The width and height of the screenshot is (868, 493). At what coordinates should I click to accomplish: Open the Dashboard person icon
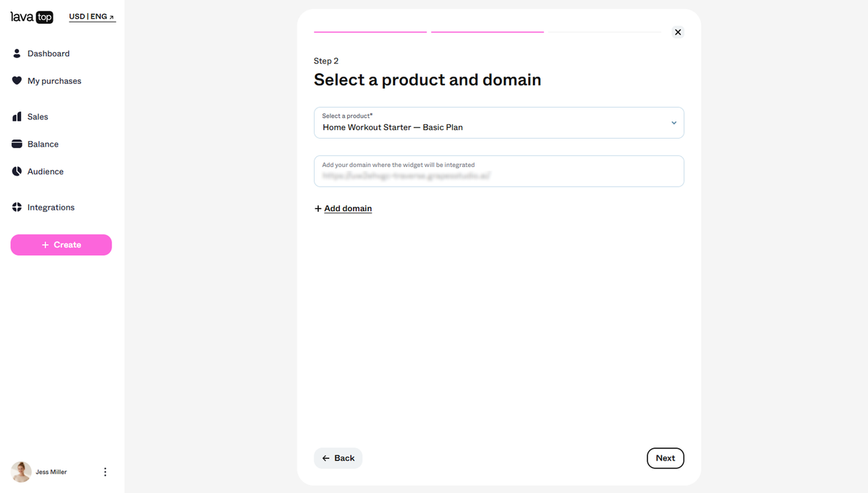tap(17, 53)
